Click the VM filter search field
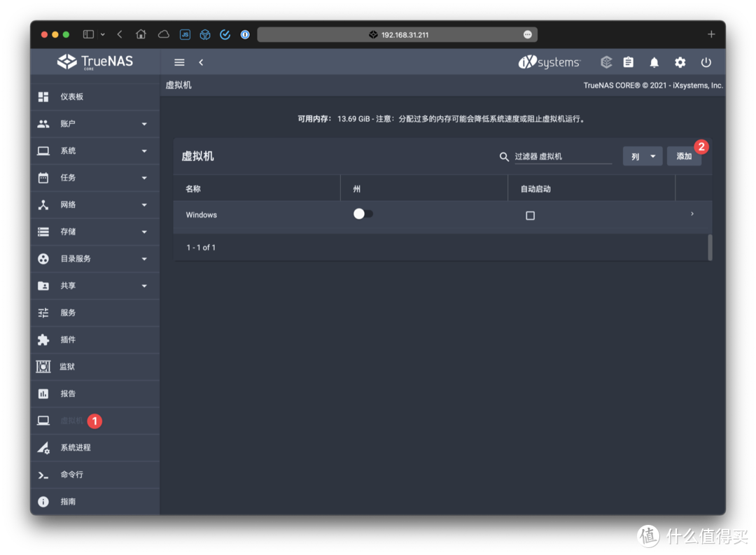 point(563,157)
